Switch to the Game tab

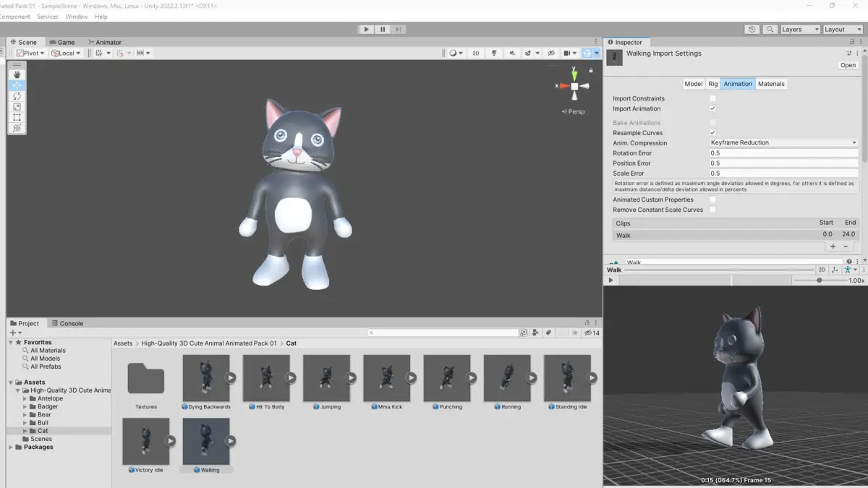pyautogui.click(x=61, y=42)
